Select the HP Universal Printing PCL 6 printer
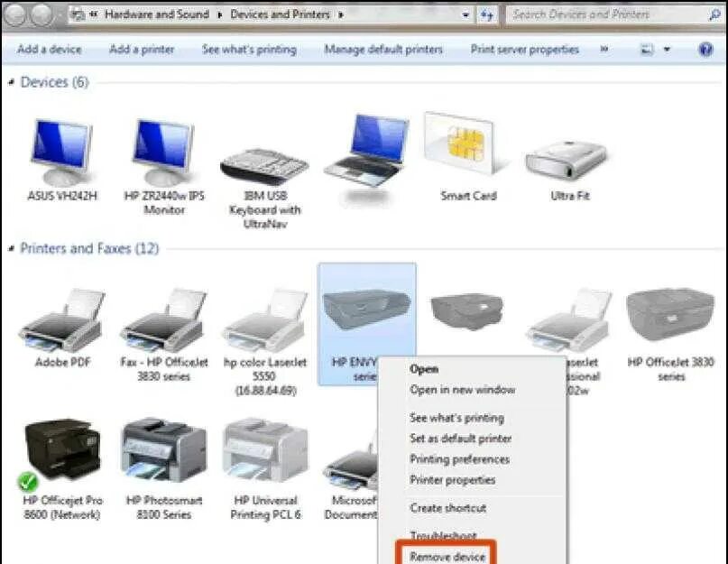 click(x=264, y=469)
